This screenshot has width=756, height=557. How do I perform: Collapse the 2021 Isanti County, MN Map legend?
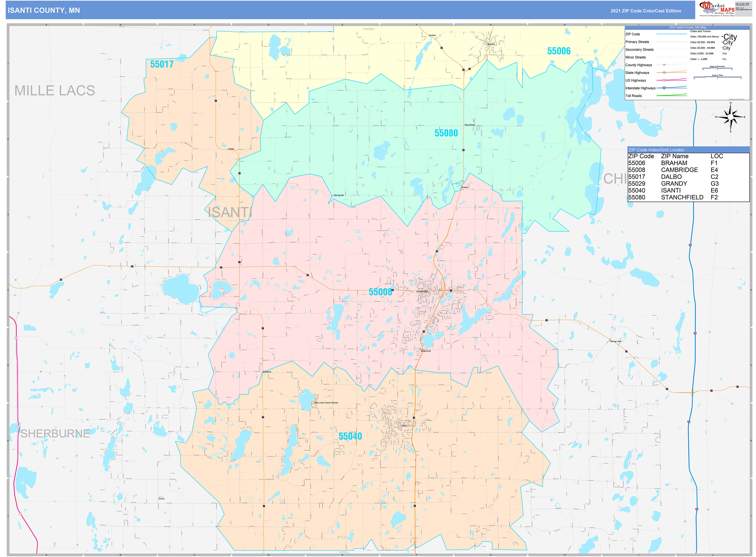click(x=688, y=27)
